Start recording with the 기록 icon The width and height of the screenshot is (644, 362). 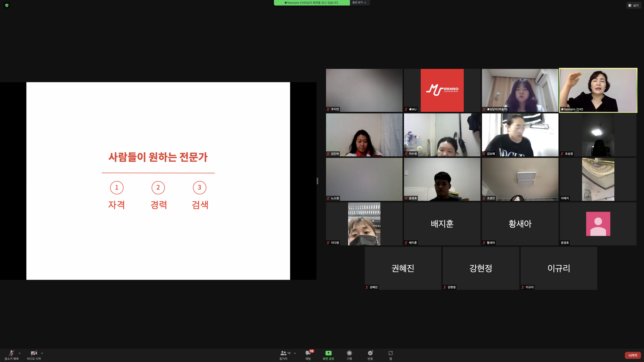(349, 353)
